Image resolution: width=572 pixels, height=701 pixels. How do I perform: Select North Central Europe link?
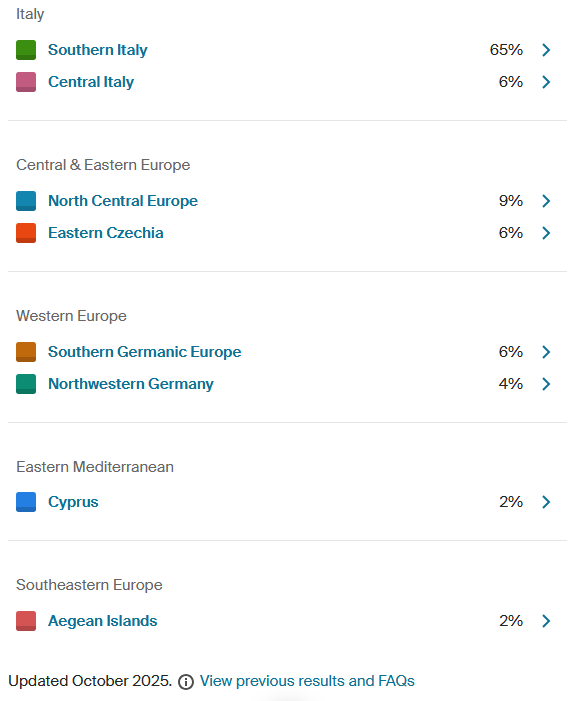click(x=123, y=201)
